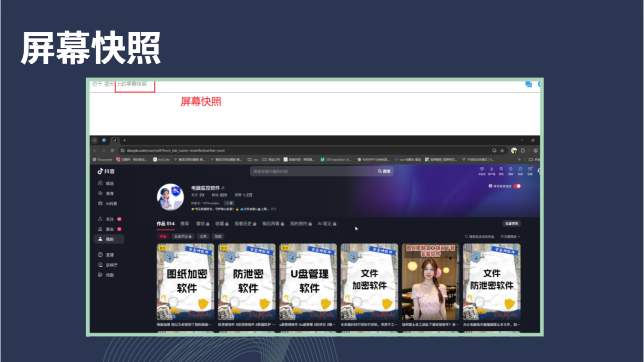Click the 搜索 button
The height and width of the screenshot is (362, 644).
pos(384,171)
